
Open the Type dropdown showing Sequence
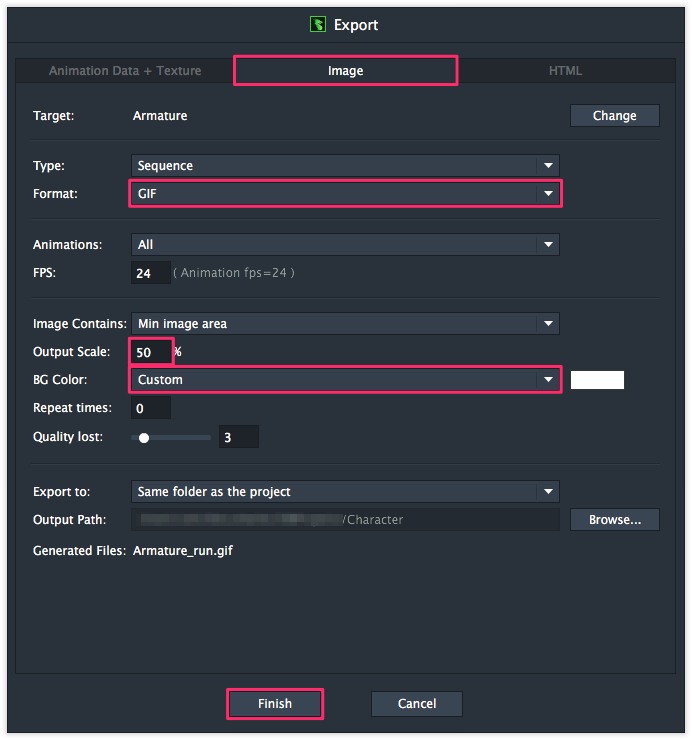tap(345, 166)
